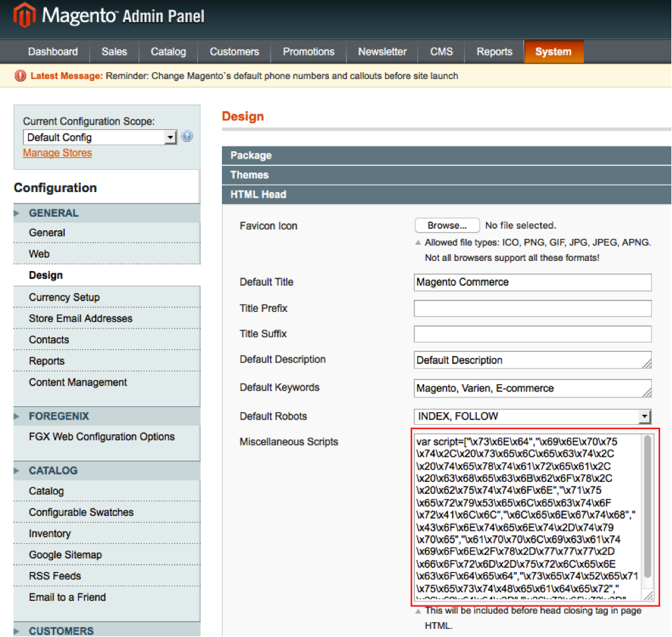This screenshot has width=672, height=637.
Task: Click the Browse button for Favicon Icon
Action: click(x=447, y=225)
